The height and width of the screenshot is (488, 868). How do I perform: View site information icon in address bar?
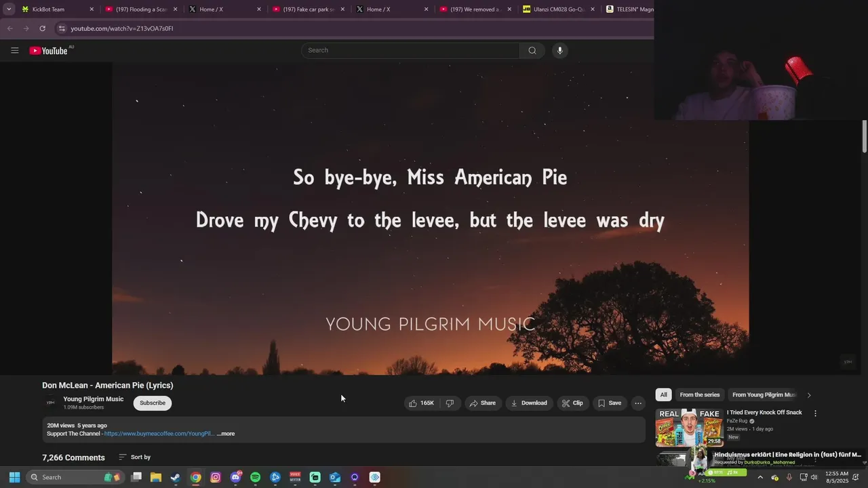(x=62, y=28)
